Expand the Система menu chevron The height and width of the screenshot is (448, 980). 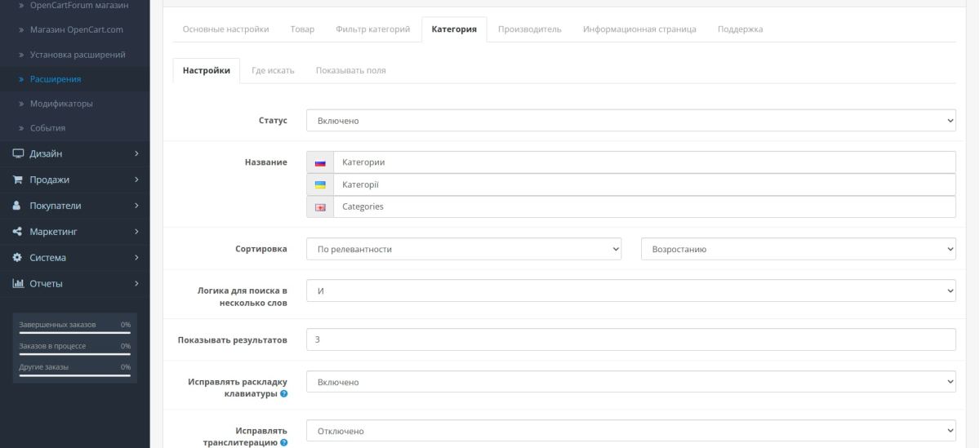point(136,258)
